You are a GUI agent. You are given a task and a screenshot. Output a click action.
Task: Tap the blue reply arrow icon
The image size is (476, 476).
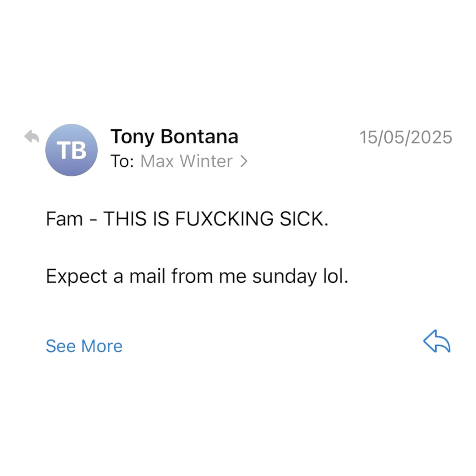tap(436, 341)
